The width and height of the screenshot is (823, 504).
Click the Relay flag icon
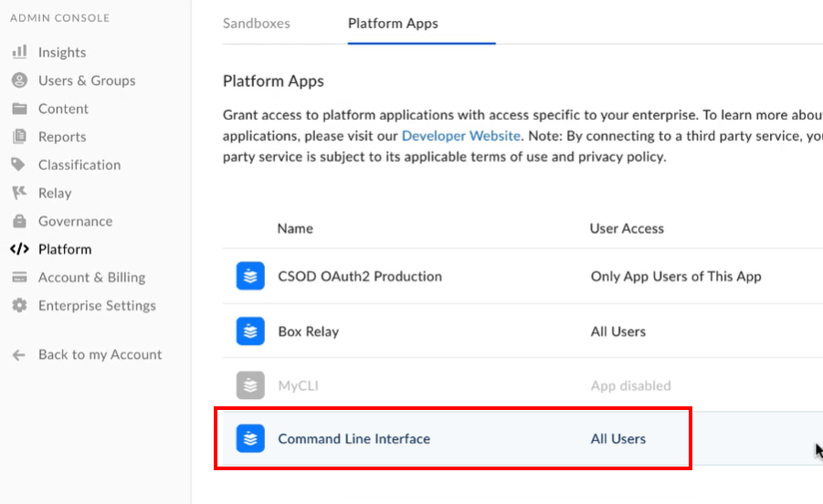[19, 193]
